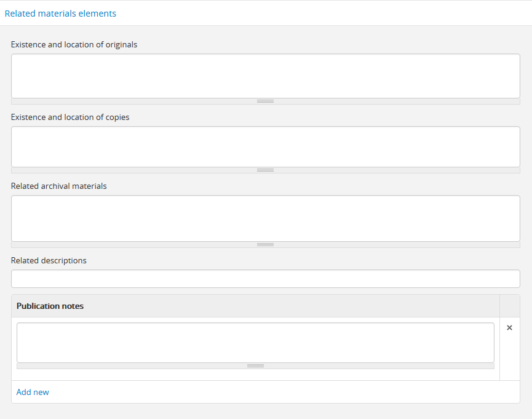Click the Related descriptions label
Image resolution: width=532 pixels, height=419 pixels.
click(49, 260)
